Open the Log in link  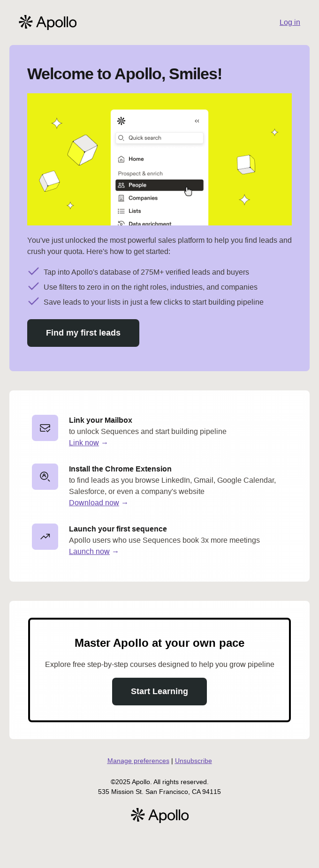click(289, 22)
